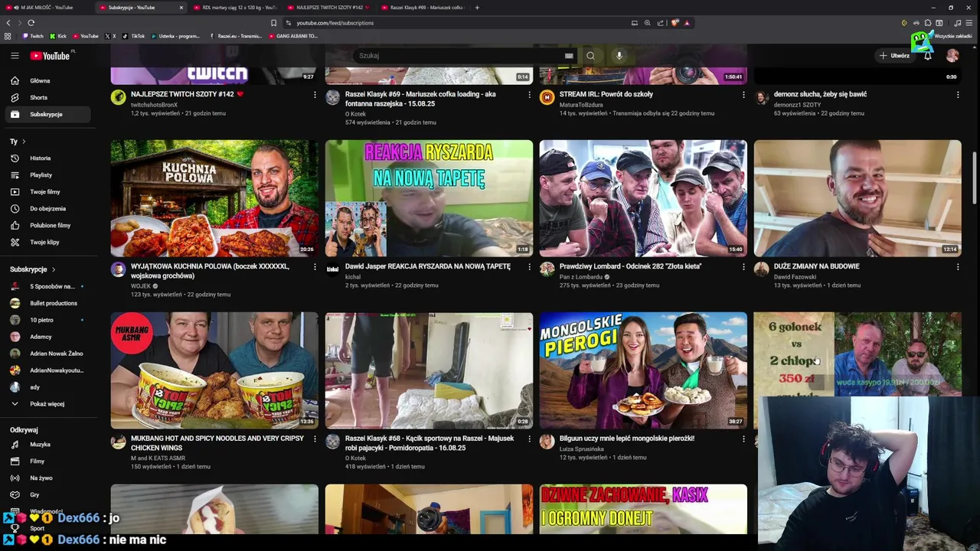Click the browser back arrow
The image size is (980, 551).
(8, 23)
